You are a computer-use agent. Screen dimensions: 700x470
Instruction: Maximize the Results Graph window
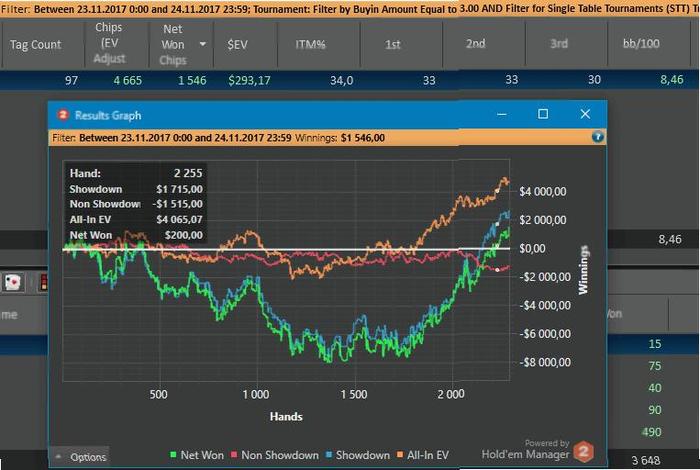click(543, 114)
